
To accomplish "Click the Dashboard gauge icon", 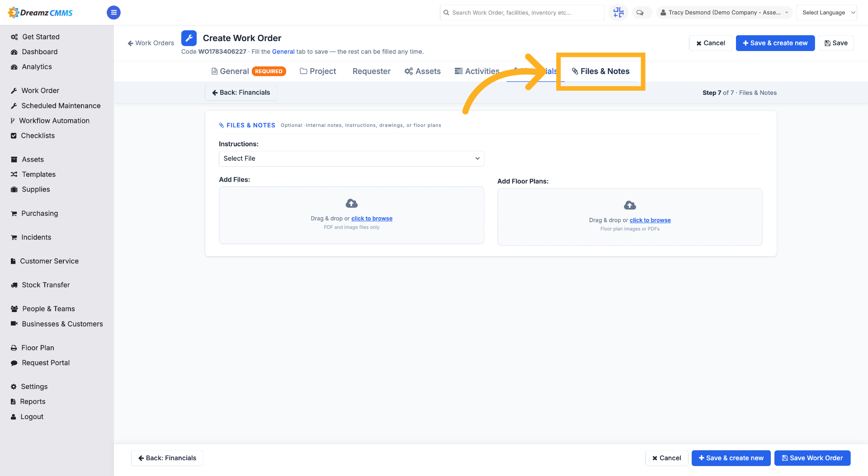I will tap(14, 52).
